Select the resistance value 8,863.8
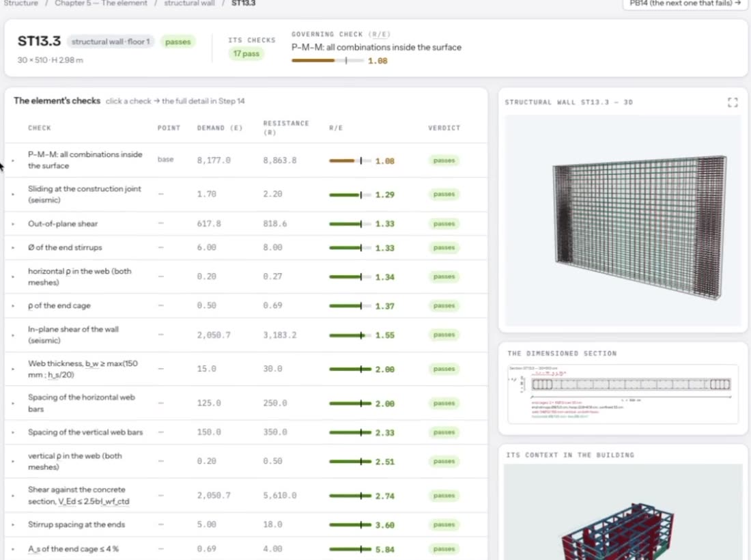This screenshot has width=751, height=560. tap(280, 160)
